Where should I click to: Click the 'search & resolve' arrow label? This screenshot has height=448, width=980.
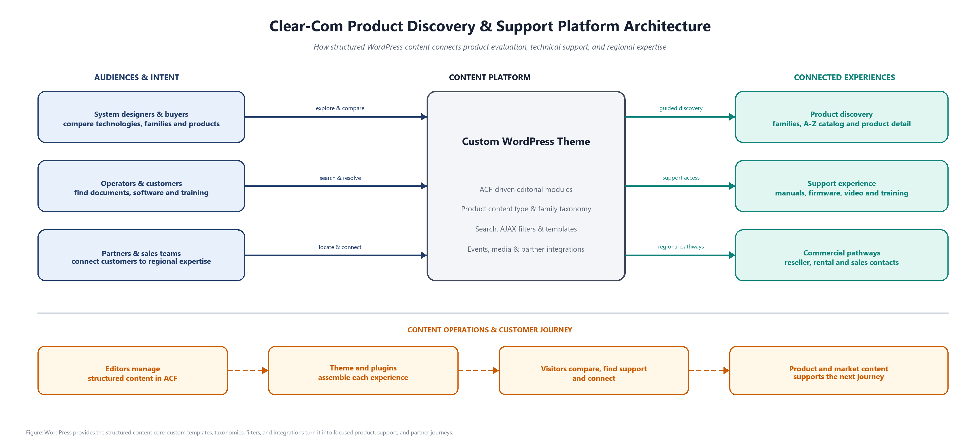(x=340, y=178)
